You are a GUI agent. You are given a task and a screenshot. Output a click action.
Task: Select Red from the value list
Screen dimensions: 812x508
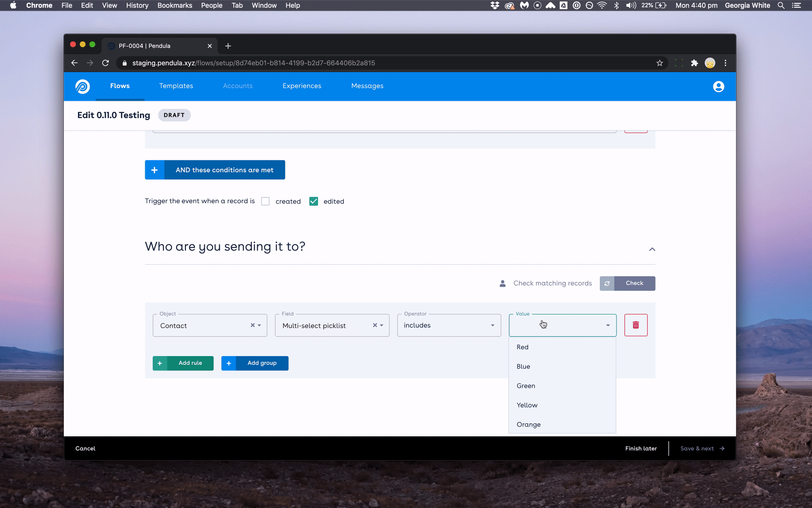tap(562, 347)
